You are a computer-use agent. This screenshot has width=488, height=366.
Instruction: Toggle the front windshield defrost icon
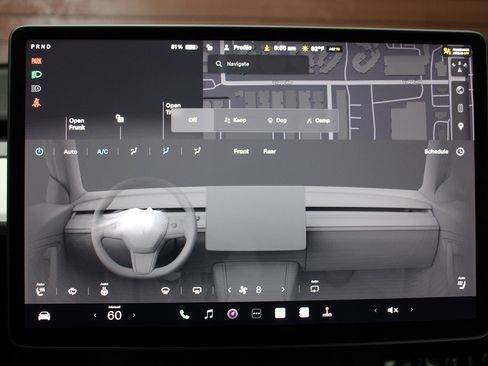click(165, 291)
